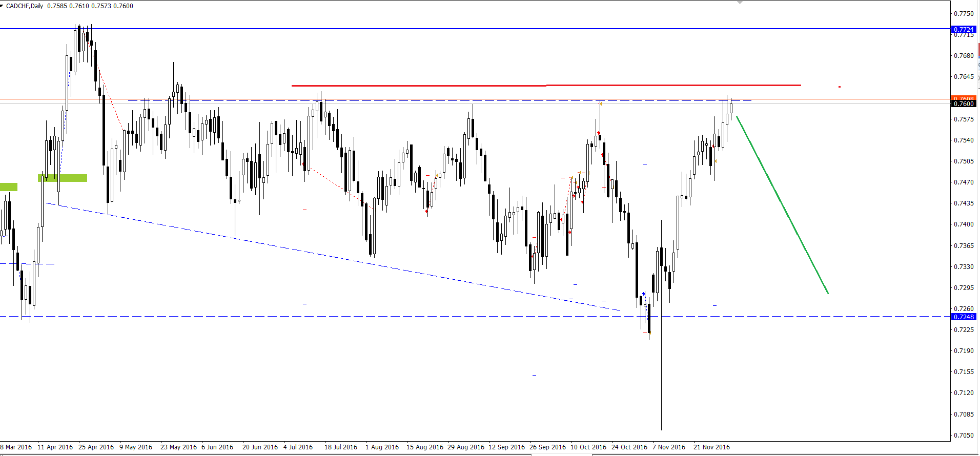Click the OHLC values 0.7585 0.7610 0.7573 0.7600
The image size is (980, 456).
click(90, 6)
